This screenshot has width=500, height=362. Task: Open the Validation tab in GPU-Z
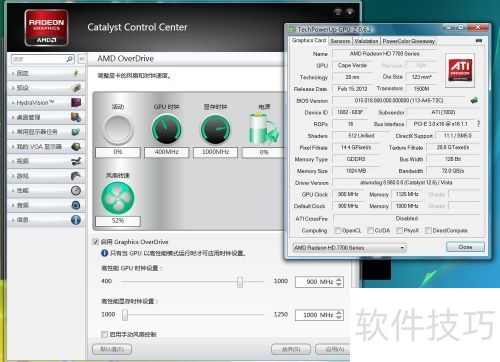366,41
